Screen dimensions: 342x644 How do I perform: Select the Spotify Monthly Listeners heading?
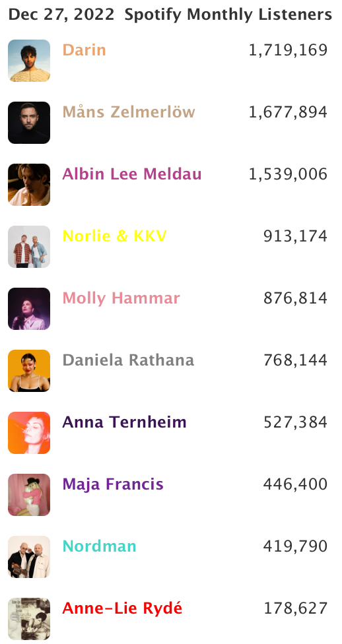pyautogui.click(x=228, y=15)
